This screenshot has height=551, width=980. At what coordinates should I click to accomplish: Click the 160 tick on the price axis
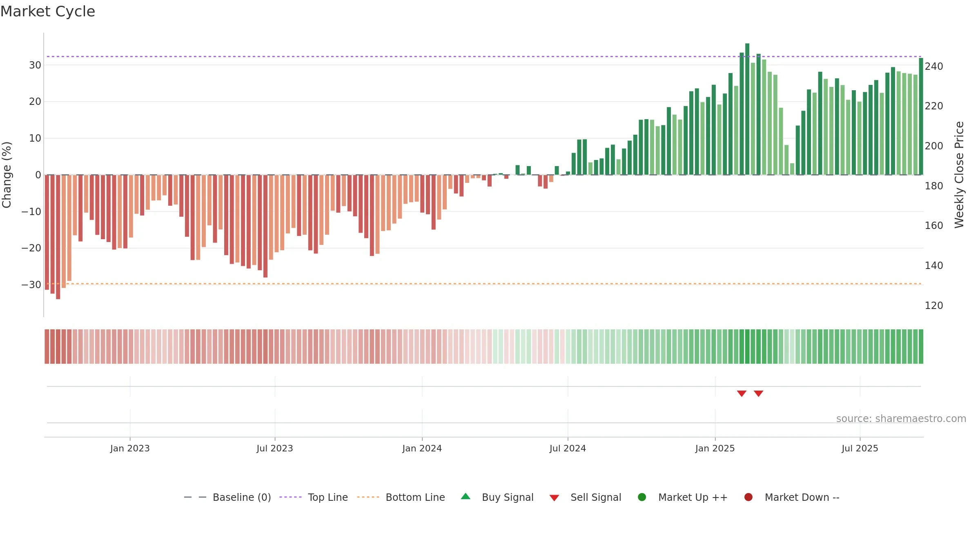(x=934, y=226)
